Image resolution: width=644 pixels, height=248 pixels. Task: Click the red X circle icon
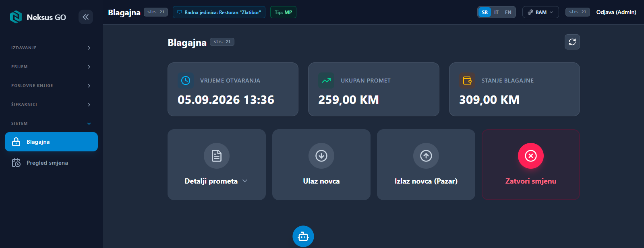tap(531, 156)
